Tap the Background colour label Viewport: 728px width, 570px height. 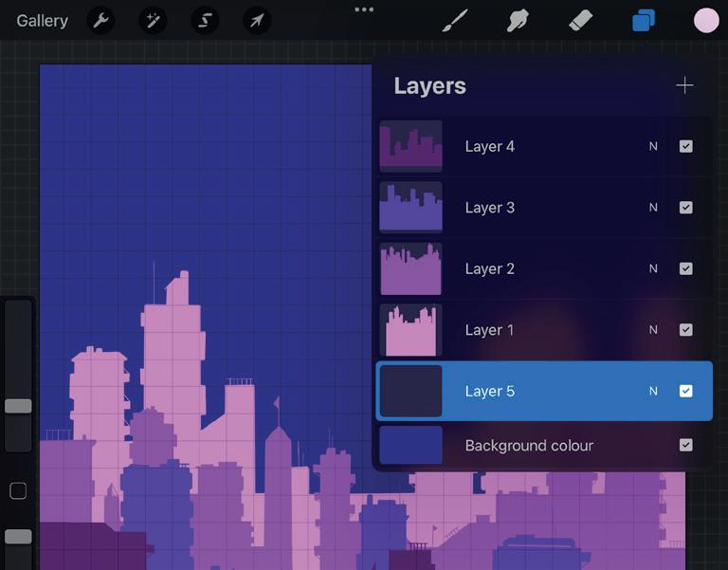pos(529,446)
